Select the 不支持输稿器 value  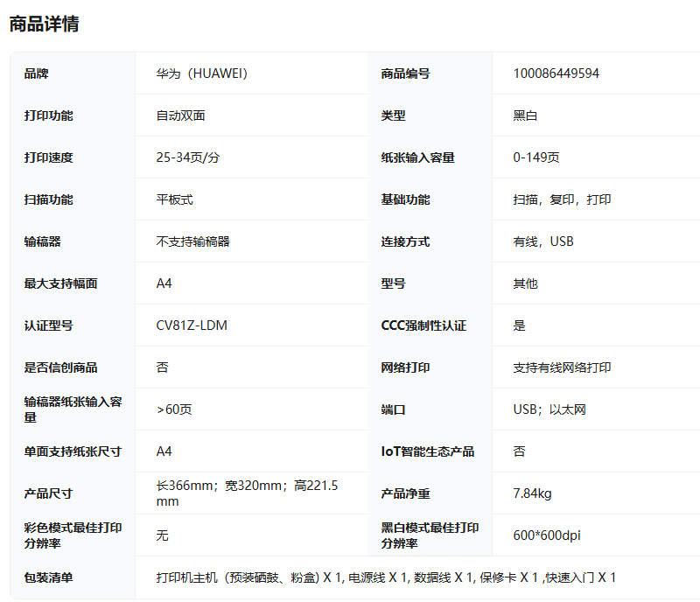192,241
